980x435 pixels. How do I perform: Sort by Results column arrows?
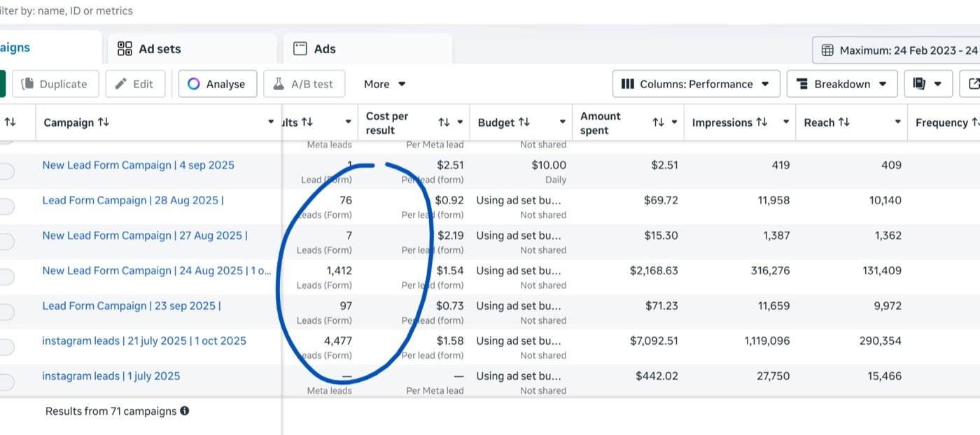coord(307,122)
